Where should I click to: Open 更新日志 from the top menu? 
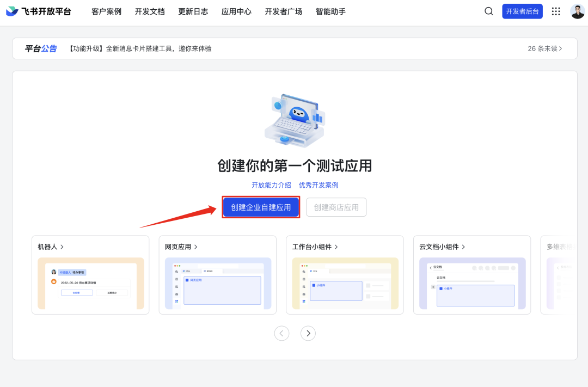[193, 11]
